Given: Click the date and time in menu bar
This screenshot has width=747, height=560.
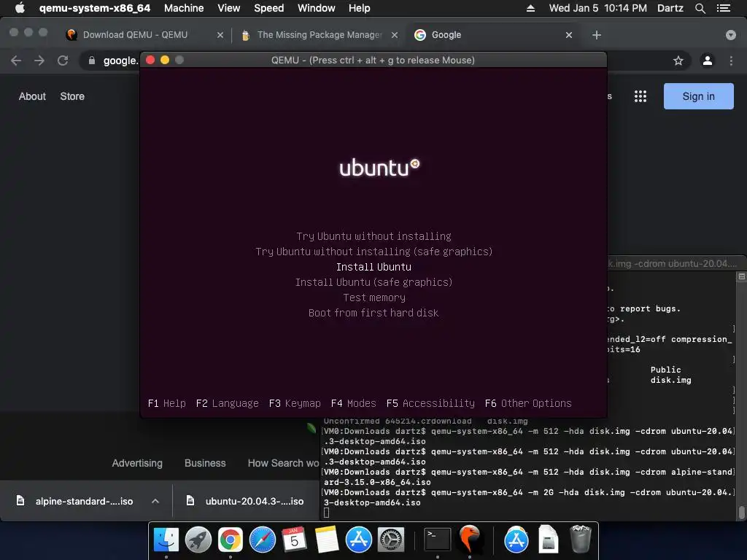Looking at the screenshot, I should [598, 8].
